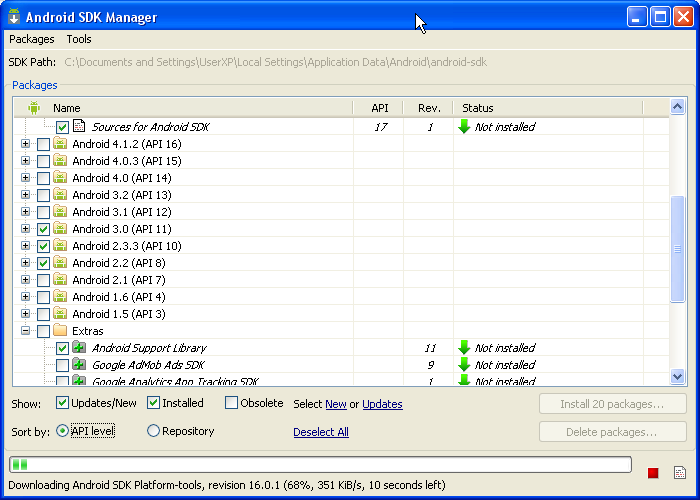Expand the Android 4.1.2 (API 16) node
The width and height of the screenshot is (700, 500).
point(25,144)
